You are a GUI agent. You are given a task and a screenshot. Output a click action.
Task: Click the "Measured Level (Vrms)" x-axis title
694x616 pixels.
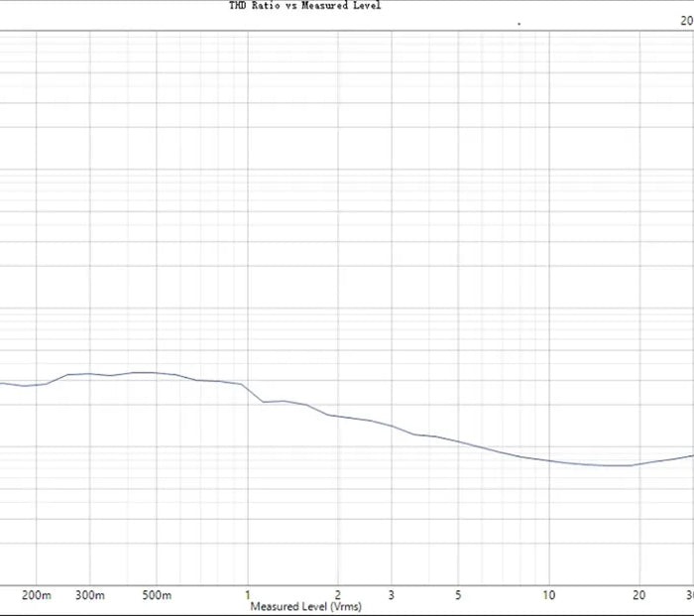pyautogui.click(x=305, y=606)
